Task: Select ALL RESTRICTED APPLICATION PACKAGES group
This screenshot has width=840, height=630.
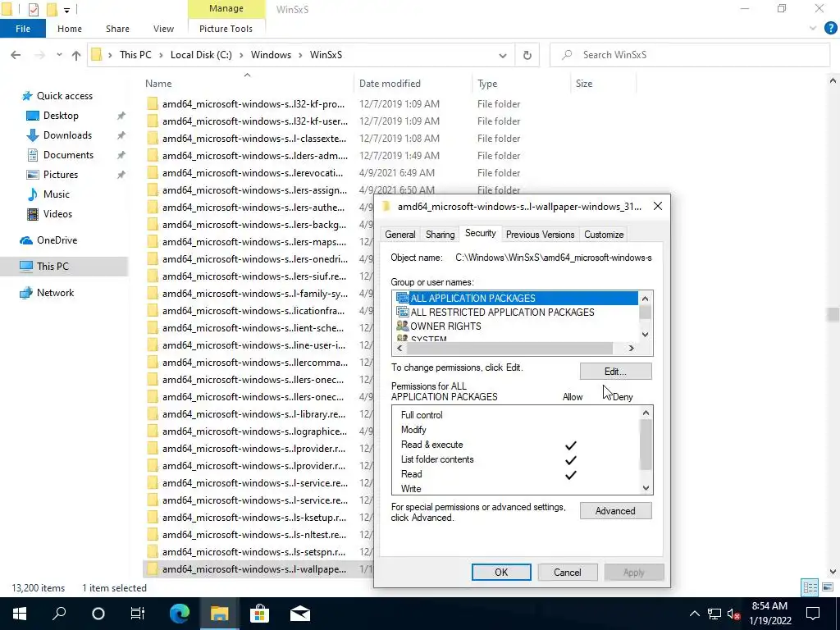Action: coord(503,313)
